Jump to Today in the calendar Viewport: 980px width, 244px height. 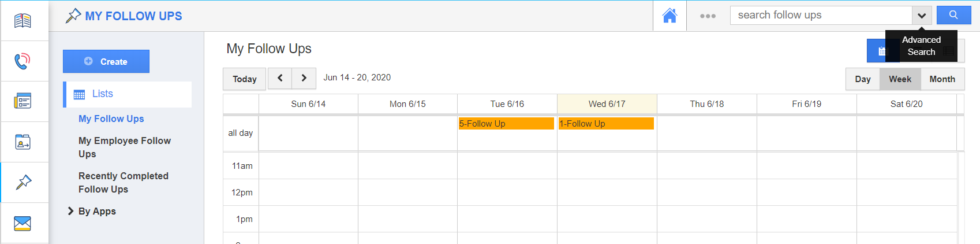(245, 79)
